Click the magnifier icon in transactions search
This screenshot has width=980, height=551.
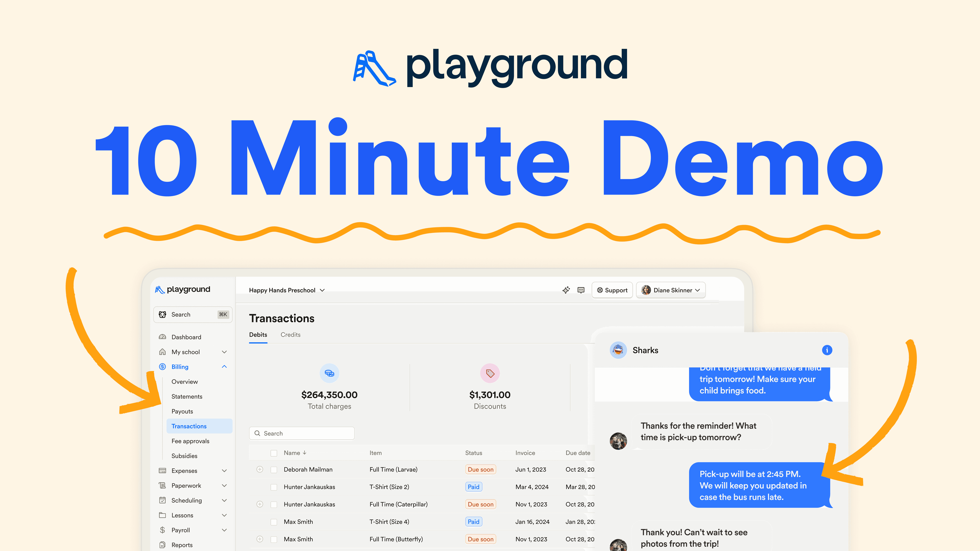257,433
